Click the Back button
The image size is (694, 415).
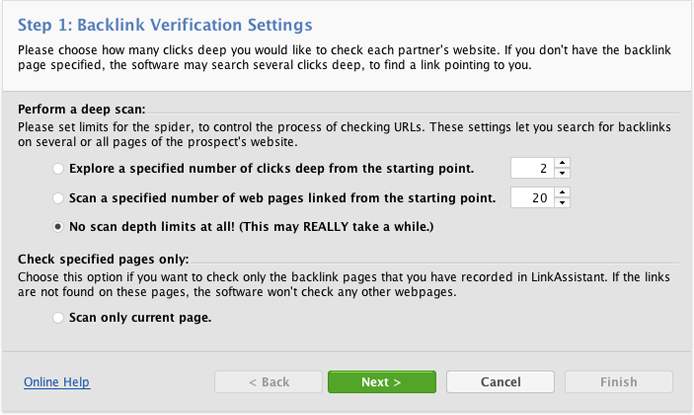click(268, 382)
